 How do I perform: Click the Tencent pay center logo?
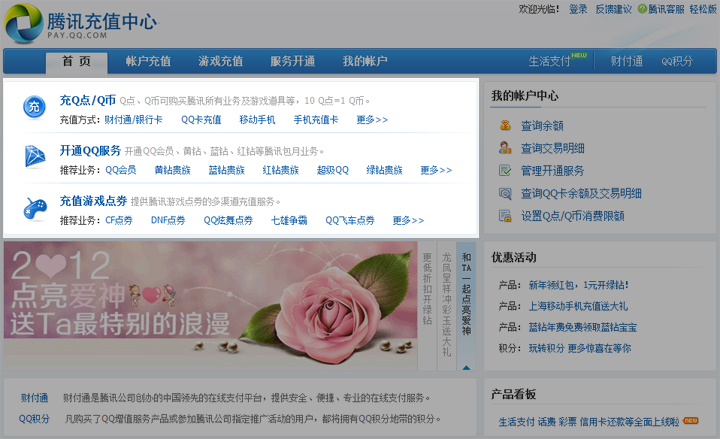(x=80, y=24)
